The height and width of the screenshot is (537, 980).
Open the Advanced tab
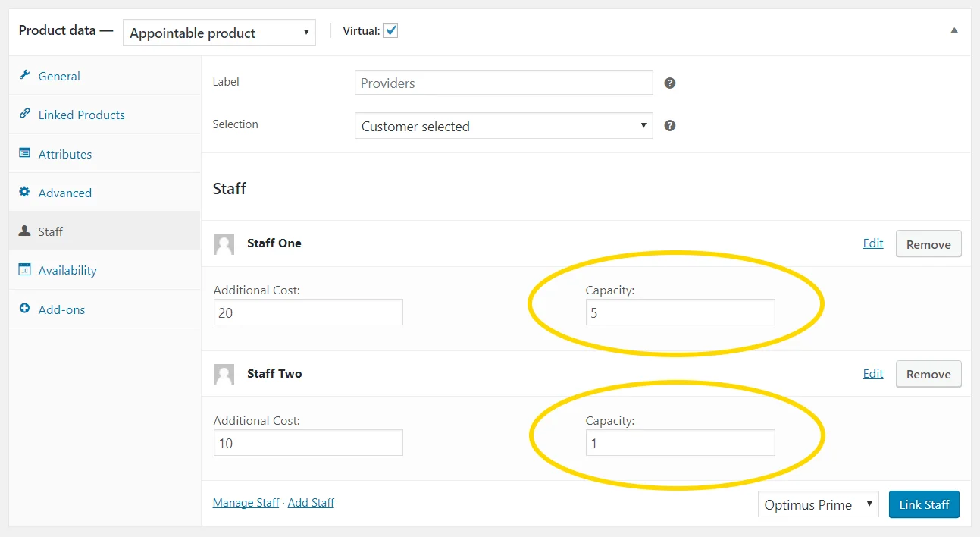[x=105, y=193]
